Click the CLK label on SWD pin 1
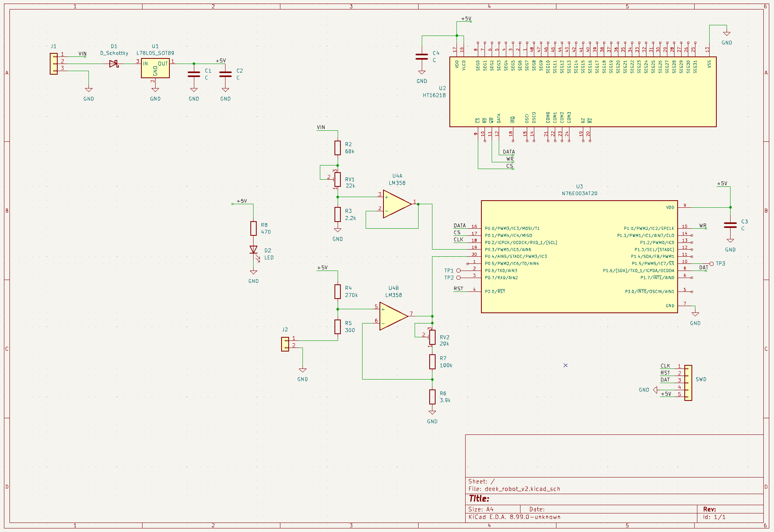The width and height of the screenshot is (774, 532). [x=665, y=366]
